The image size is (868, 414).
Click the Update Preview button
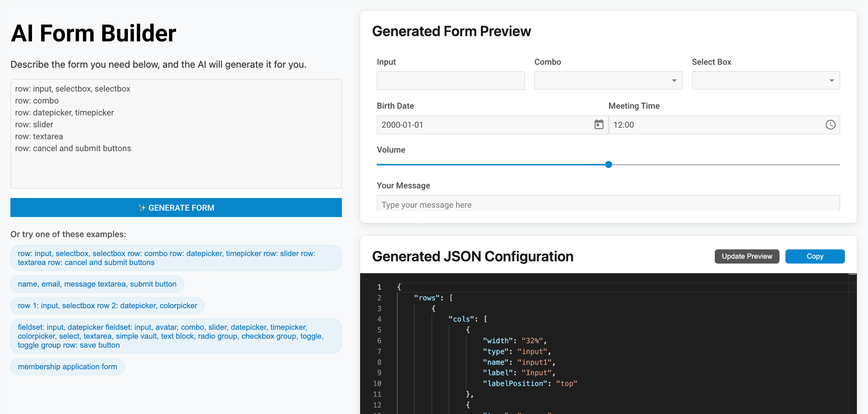point(746,256)
